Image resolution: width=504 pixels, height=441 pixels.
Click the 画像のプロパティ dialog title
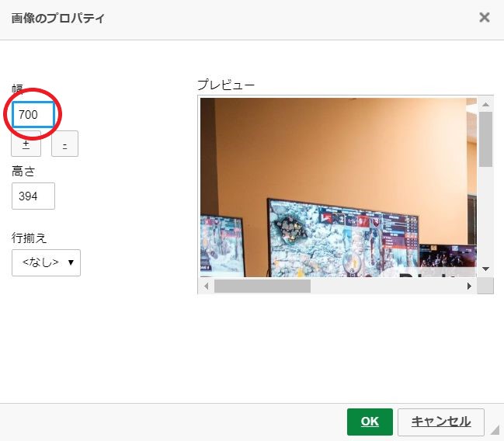(x=58, y=18)
